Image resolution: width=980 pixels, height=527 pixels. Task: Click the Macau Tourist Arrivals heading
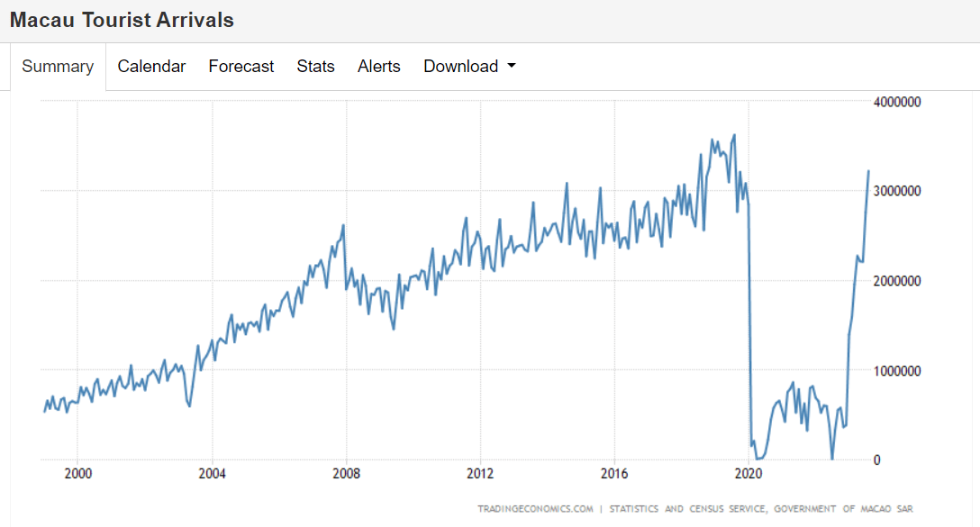(x=122, y=20)
